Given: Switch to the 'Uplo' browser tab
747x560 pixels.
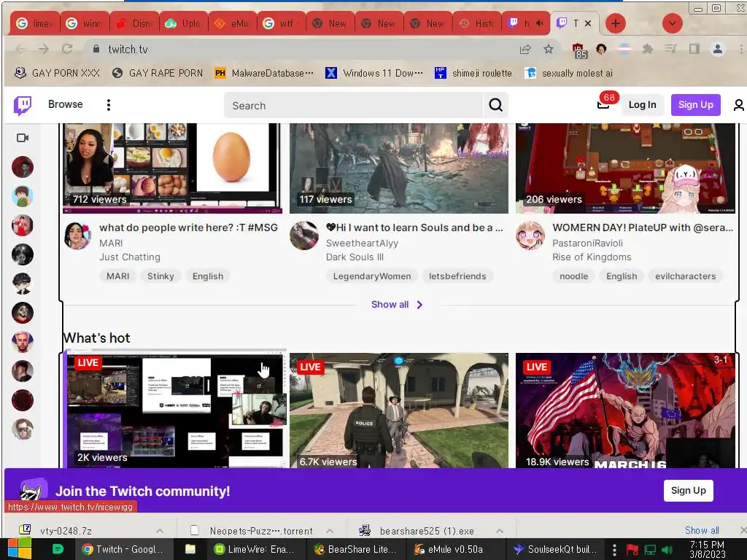Looking at the screenshot, I should point(183,23).
